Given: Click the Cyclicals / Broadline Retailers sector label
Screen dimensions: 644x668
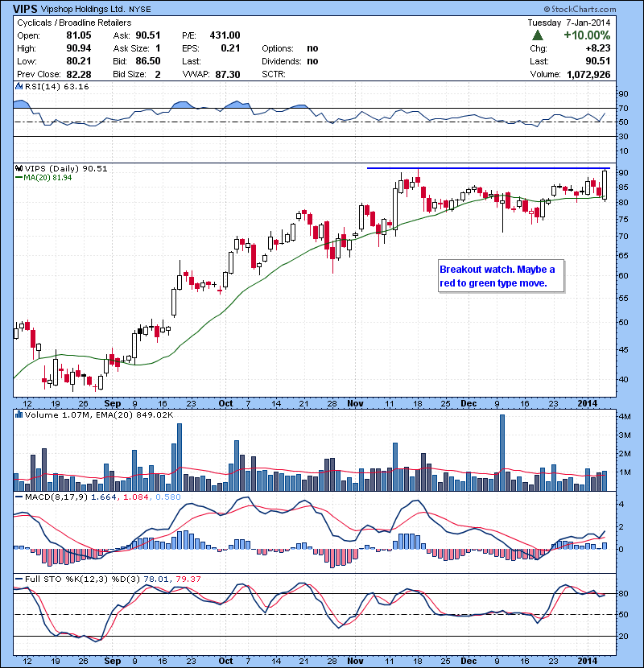Looking at the screenshot, I should pos(74,23).
